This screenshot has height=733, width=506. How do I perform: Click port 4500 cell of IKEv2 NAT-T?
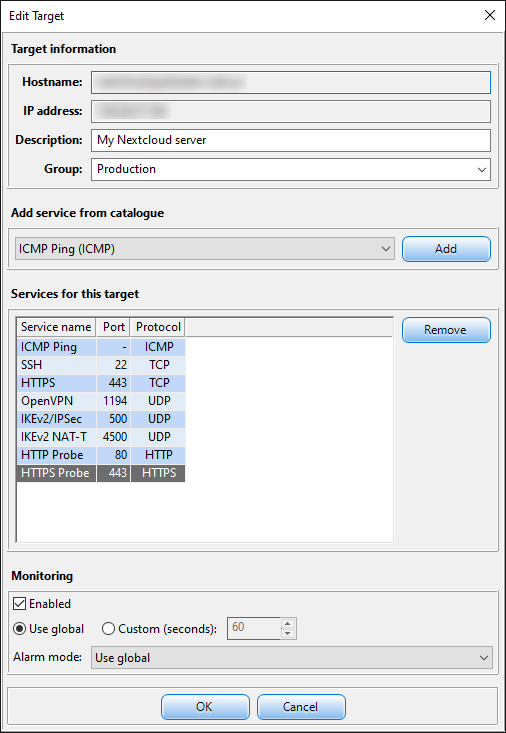coord(114,437)
